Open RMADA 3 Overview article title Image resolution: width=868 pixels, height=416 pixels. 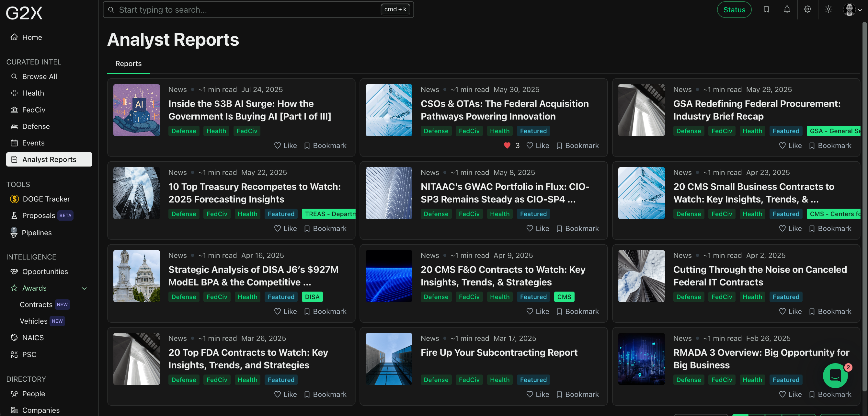761,359
